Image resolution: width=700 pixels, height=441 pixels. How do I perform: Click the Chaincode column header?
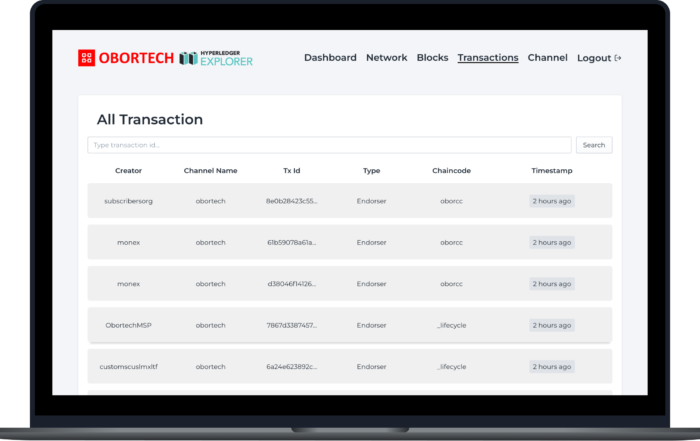[451, 171]
